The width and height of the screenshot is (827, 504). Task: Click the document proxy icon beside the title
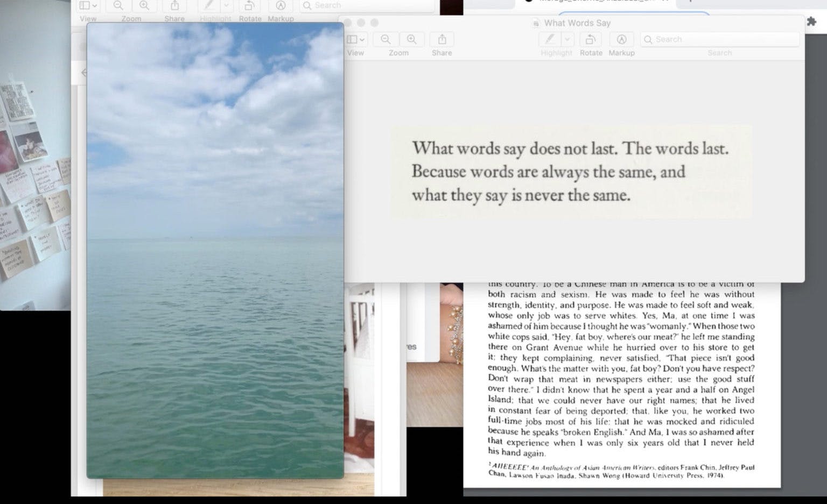(x=536, y=23)
